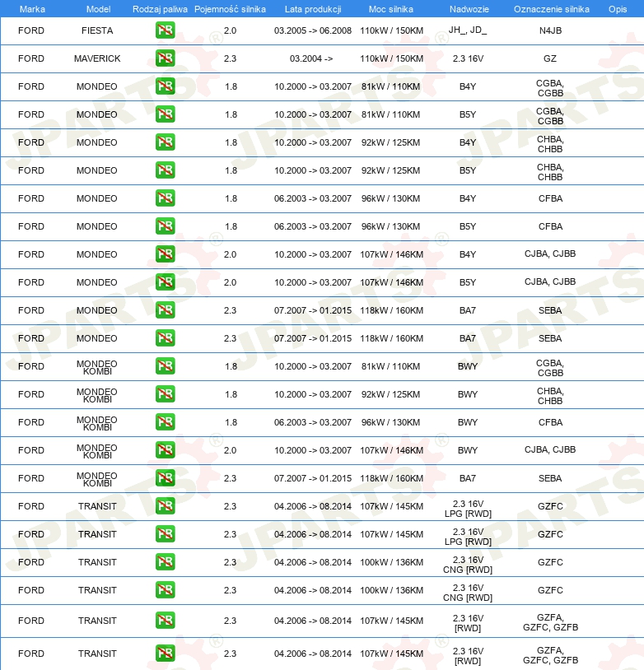Click fuel icon for MONDEO 81kW B4Y row
The height and width of the screenshot is (670, 644).
pos(165,86)
